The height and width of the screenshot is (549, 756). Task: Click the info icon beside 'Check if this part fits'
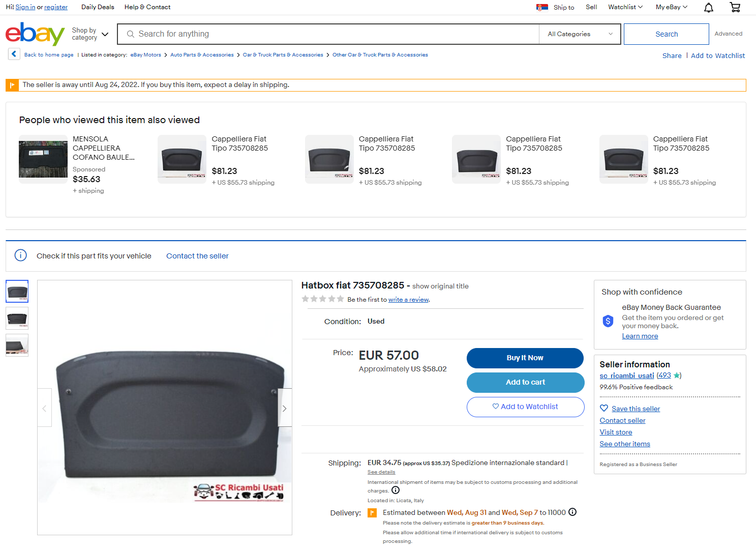click(20, 255)
